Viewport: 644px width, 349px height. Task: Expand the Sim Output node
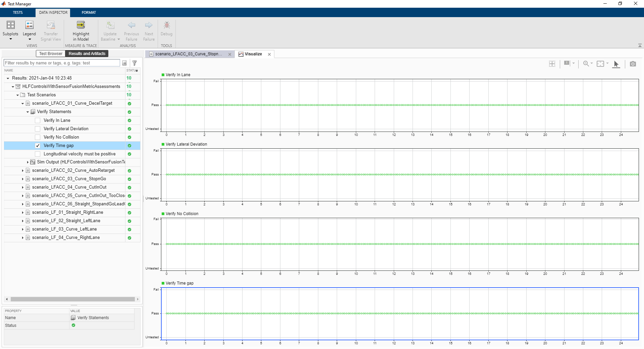28,162
